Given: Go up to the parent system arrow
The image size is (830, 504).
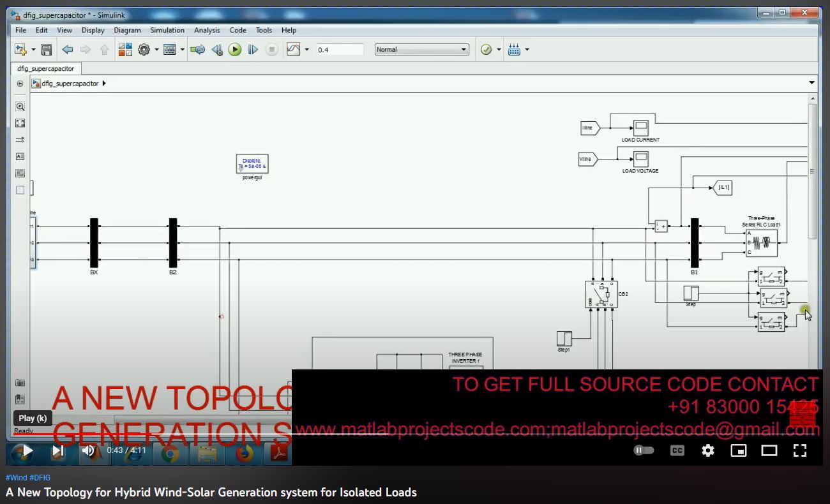Looking at the screenshot, I should click(104, 50).
